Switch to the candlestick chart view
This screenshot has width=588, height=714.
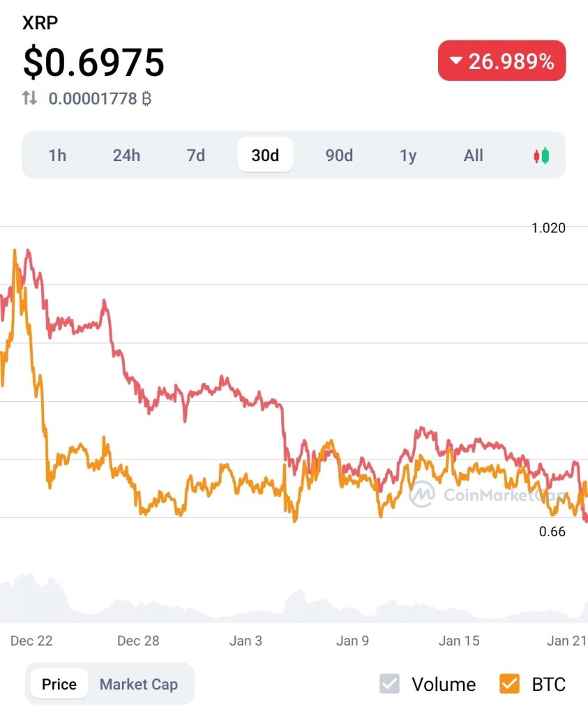tap(541, 155)
